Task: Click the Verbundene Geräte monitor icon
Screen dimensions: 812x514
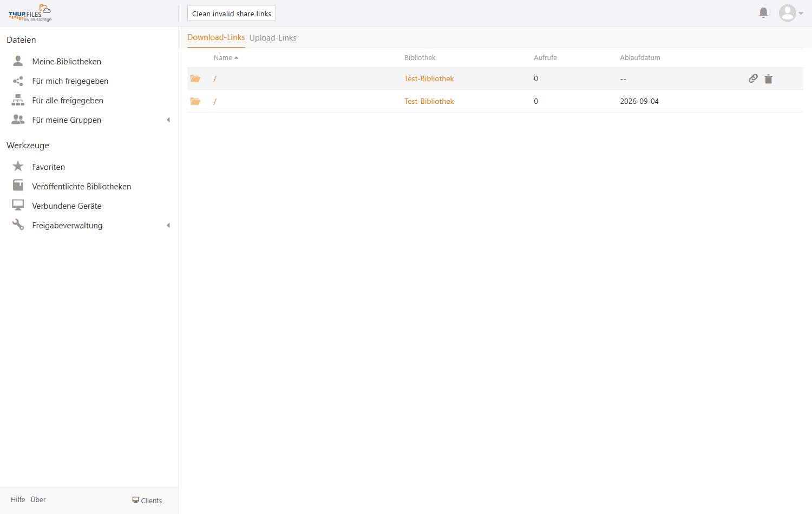Action: coord(18,205)
